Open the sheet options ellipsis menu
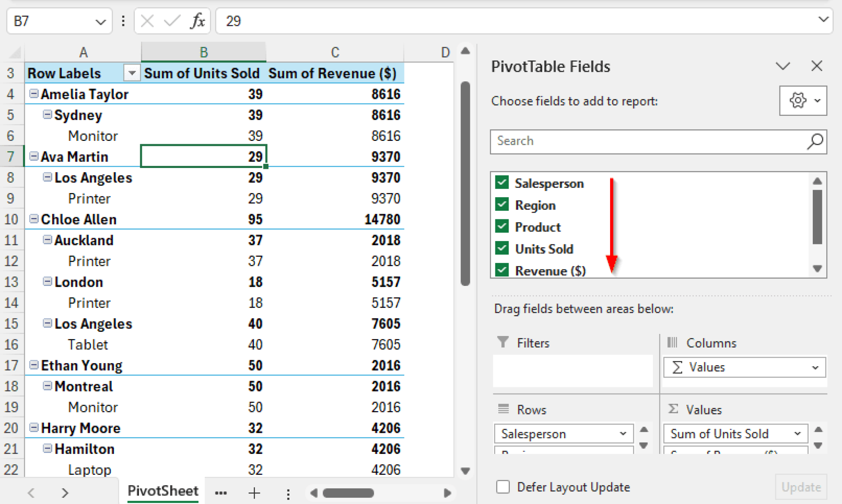Image resolution: width=842 pixels, height=504 pixels. click(222, 492)
